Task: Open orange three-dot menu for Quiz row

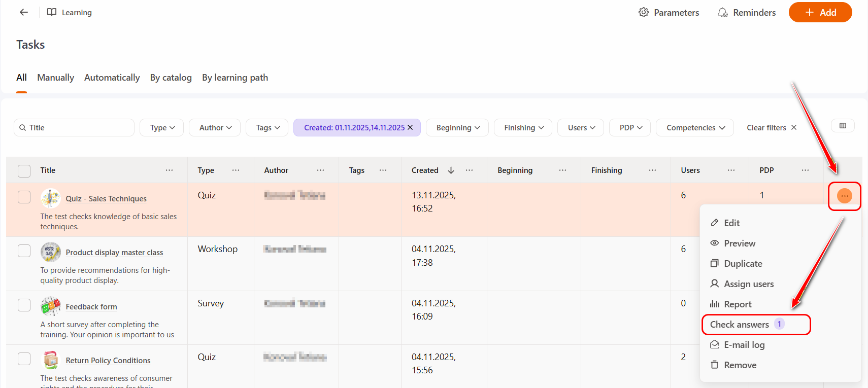Action: click(844, 196)
